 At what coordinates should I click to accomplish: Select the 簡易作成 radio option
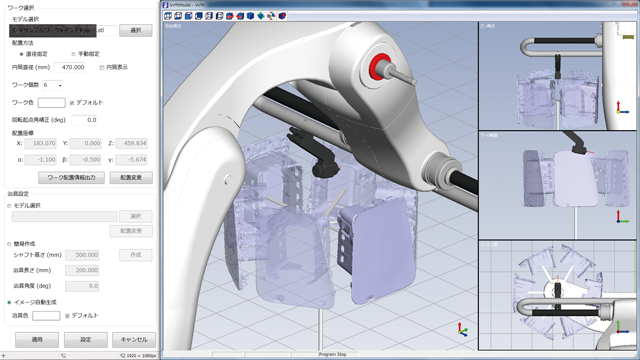coord(9,244)
